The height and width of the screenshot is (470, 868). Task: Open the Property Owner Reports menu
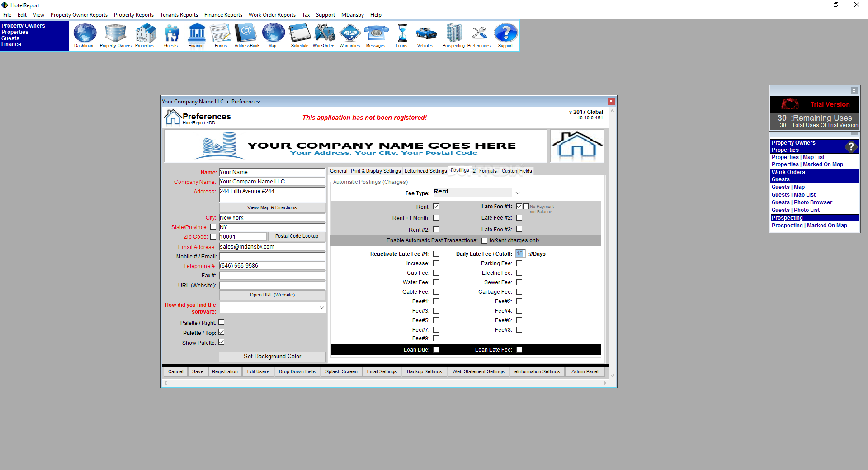point(79,15)
